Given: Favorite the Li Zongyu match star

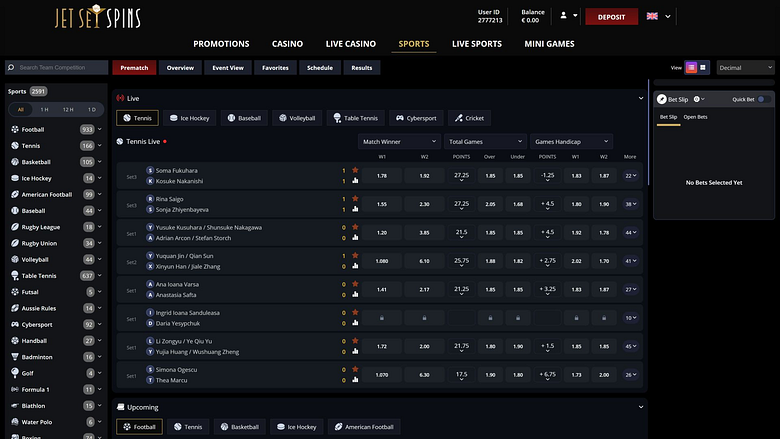Looking at the screenshot, I should click(x=355, y=341).
